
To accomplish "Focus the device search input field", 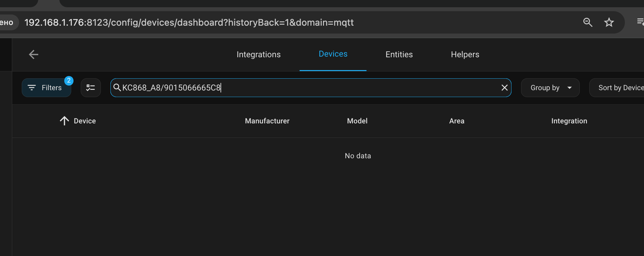I will (x=310, y=88).
